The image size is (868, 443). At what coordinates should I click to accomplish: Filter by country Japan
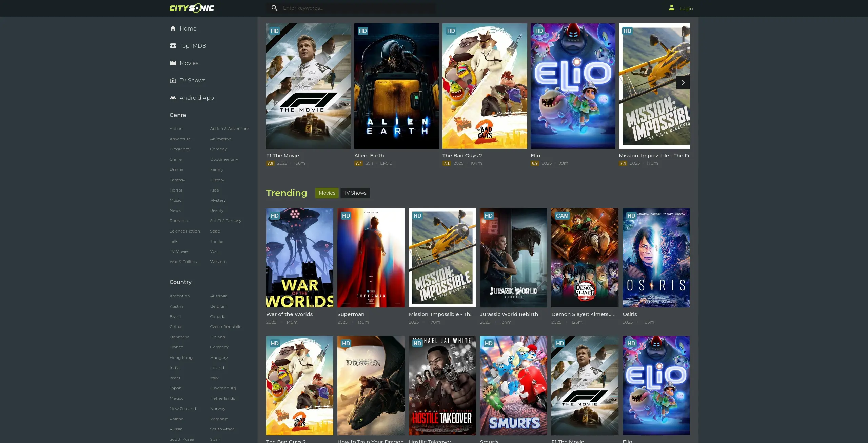point(175,388)
